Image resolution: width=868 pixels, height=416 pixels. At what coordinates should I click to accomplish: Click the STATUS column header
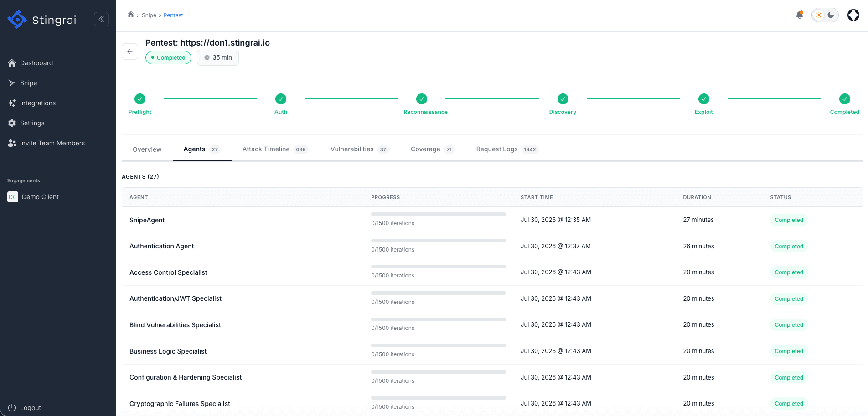pyautogui.click(x=780, y=197)
